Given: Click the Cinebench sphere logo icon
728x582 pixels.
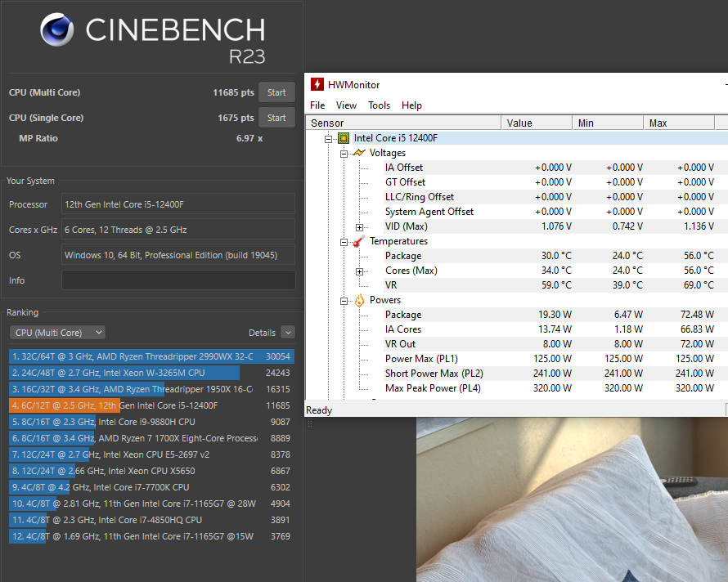Looking at the screenshot, I should [56, 29].
